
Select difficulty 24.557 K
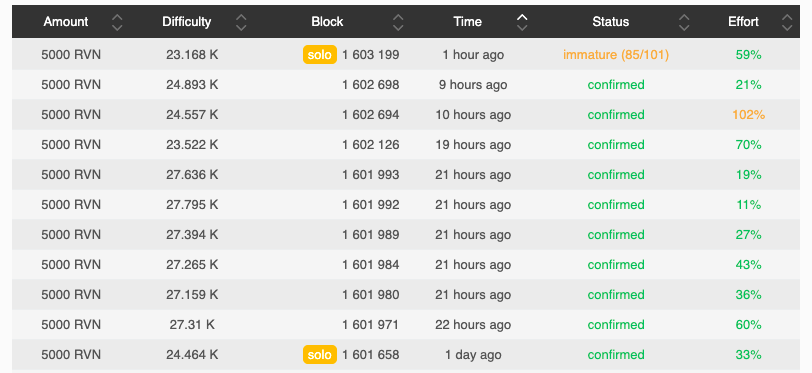[192, 114]
